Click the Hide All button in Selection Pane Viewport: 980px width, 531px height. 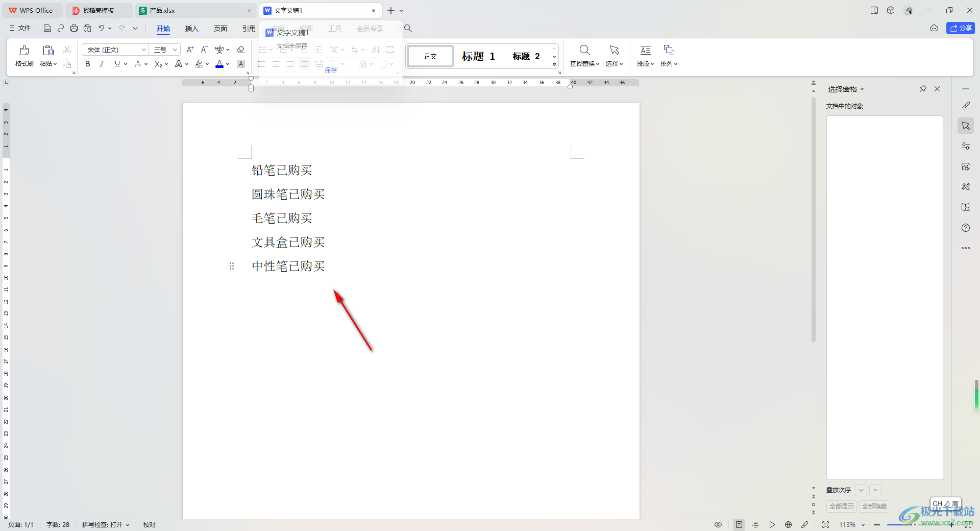coord(874,506)
